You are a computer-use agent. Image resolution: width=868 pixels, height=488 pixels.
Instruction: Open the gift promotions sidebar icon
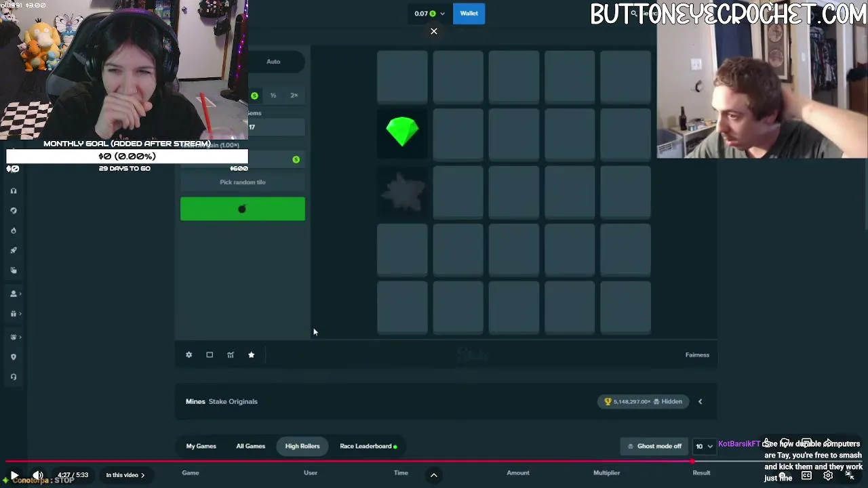(x=13, y=314)
